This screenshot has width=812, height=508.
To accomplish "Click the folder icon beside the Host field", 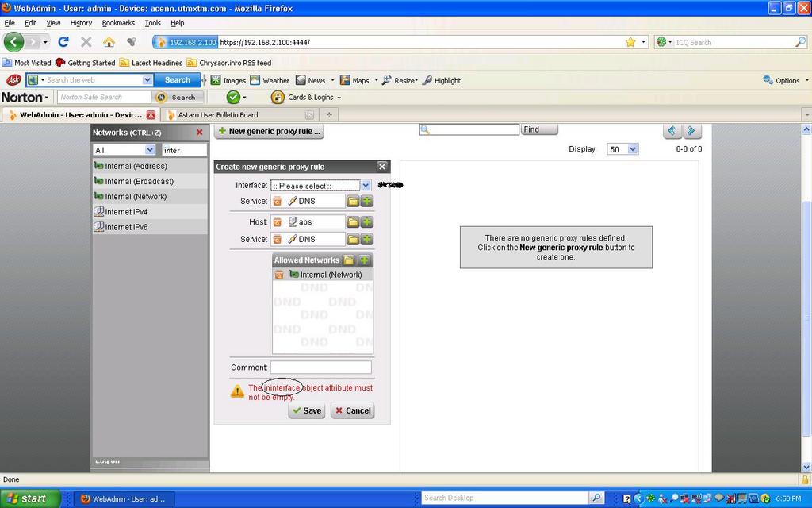I will (x=353, y=222).
